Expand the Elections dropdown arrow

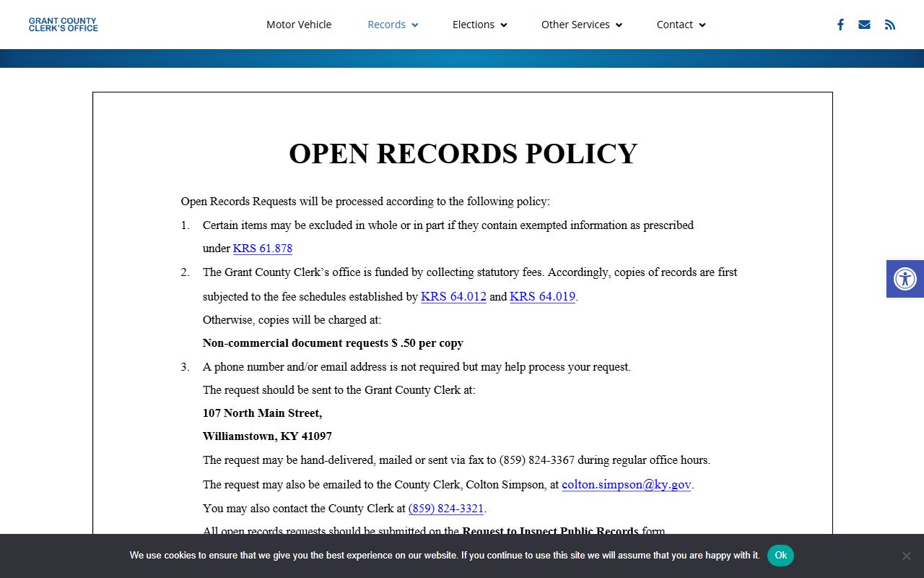[x=504, y=25]
